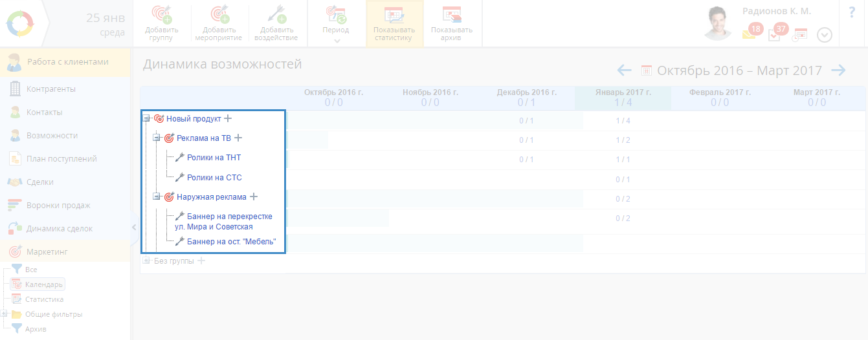Click Добавить воздействие toolbar button
The width and height of the screenshot is (868, 340).
(x=276, y=24)
